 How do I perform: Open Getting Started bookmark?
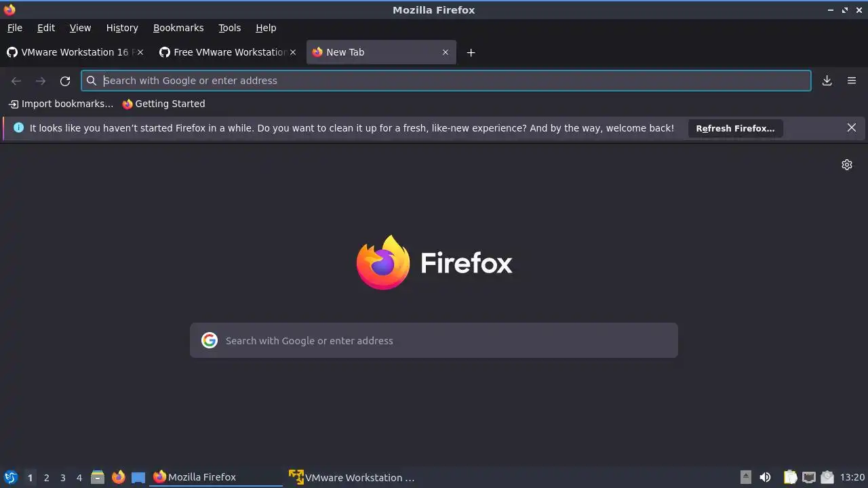[x=163, y=104]
